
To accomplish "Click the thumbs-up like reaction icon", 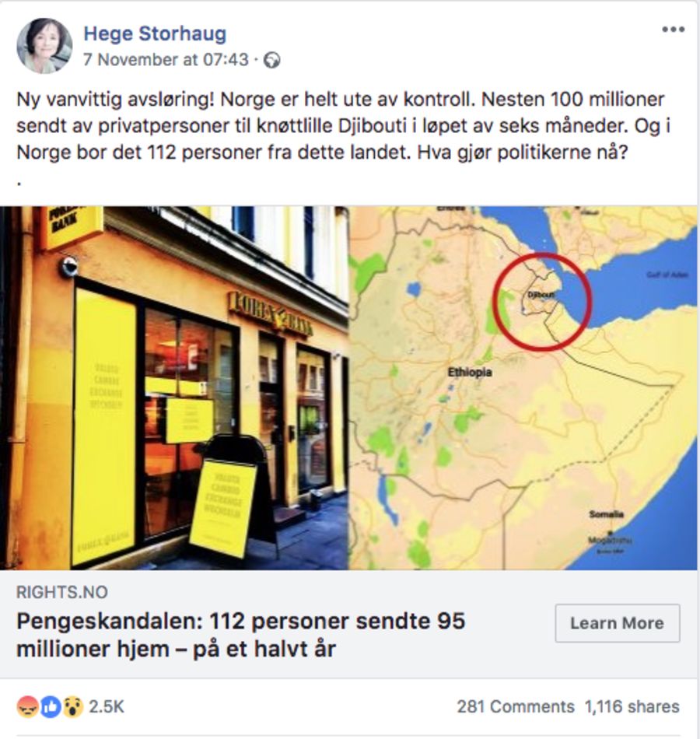I will coord(51,707).
